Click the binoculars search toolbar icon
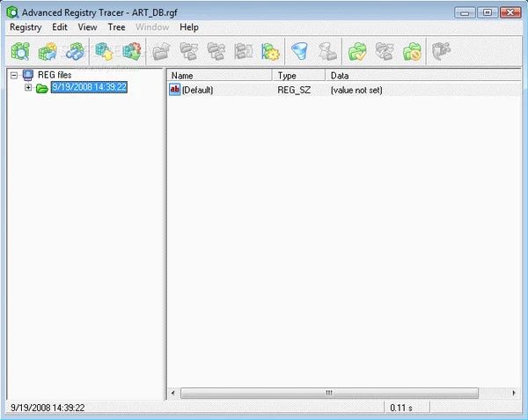Screen dimensions: 528x420 [x=75, y=52]
